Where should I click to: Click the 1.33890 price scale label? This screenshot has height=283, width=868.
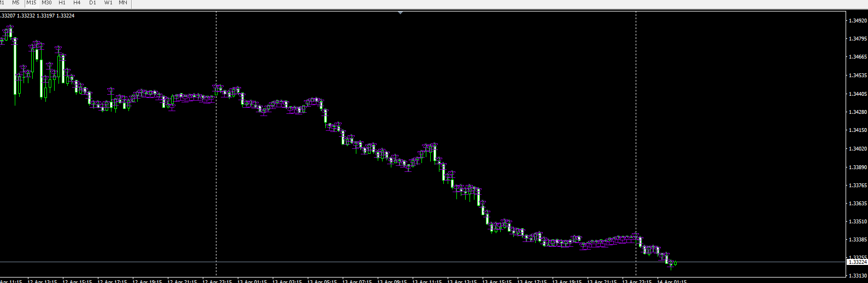pos(858,168)
